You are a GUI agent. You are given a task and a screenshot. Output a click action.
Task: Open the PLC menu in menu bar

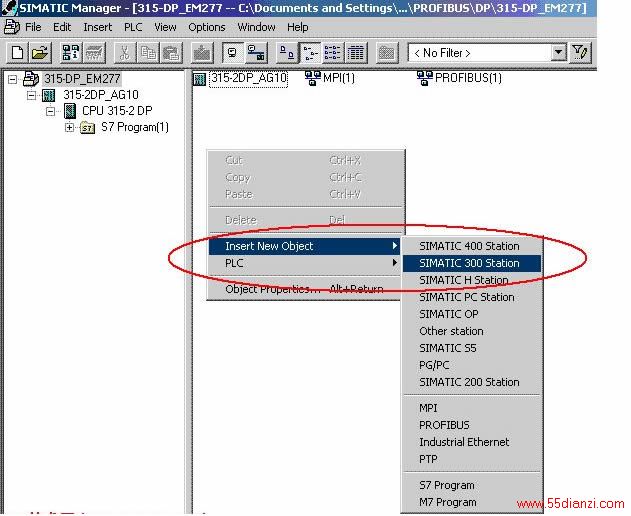point(133,27)
